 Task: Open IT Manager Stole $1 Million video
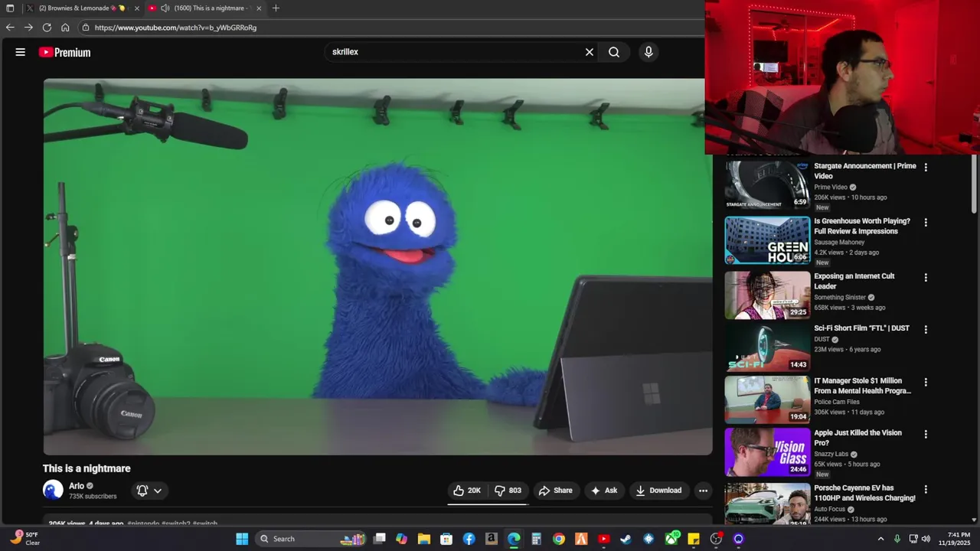click(862, 386)
